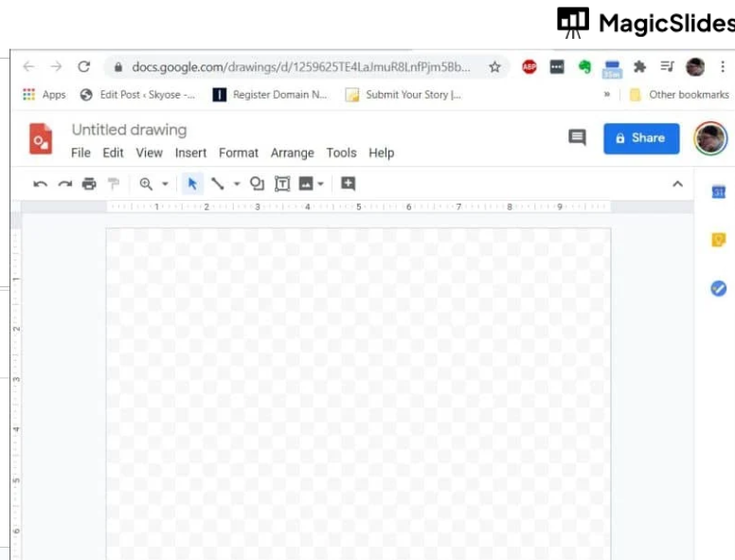Click the browser back arrow
735x560 pixels.
click(x=28, y=66)
